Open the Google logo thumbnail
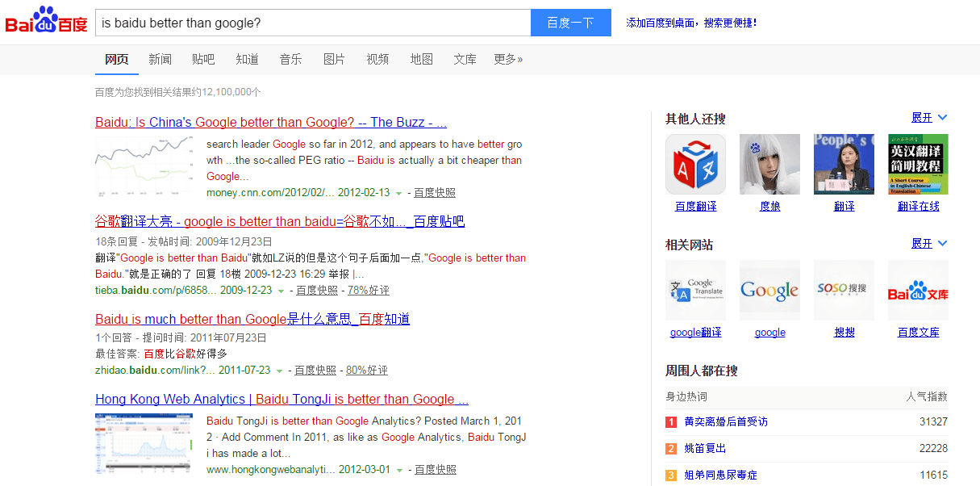Screen dimensions: 980x486 [769, 291]
